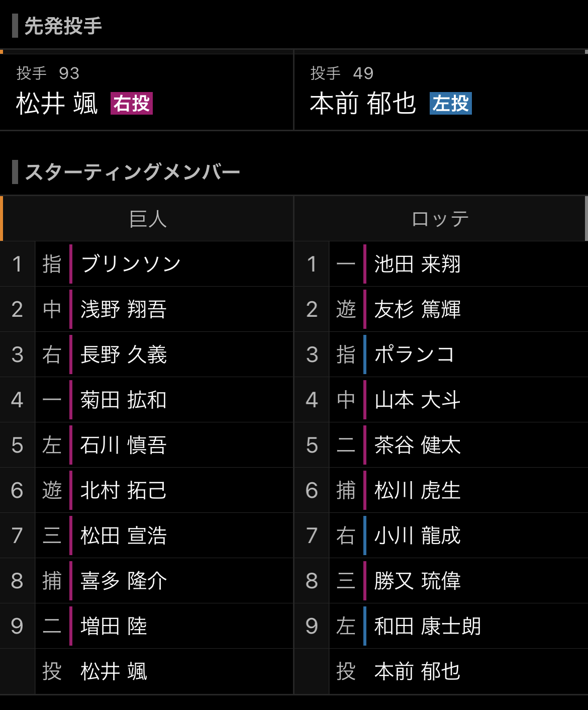Select 友杉 篤輝 in ロッテ lineup
Image resolution: width=588 pixels, height=710 pixels.
click(x=417, y=309)
